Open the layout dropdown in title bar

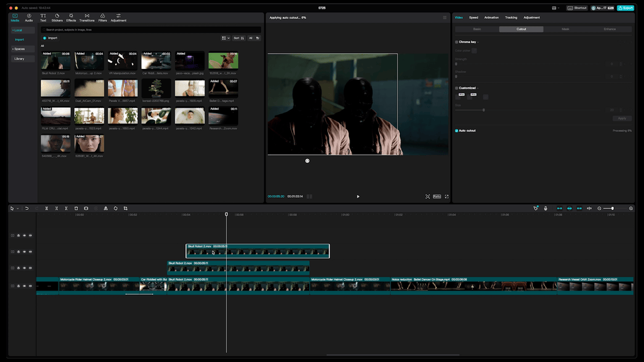555,8
